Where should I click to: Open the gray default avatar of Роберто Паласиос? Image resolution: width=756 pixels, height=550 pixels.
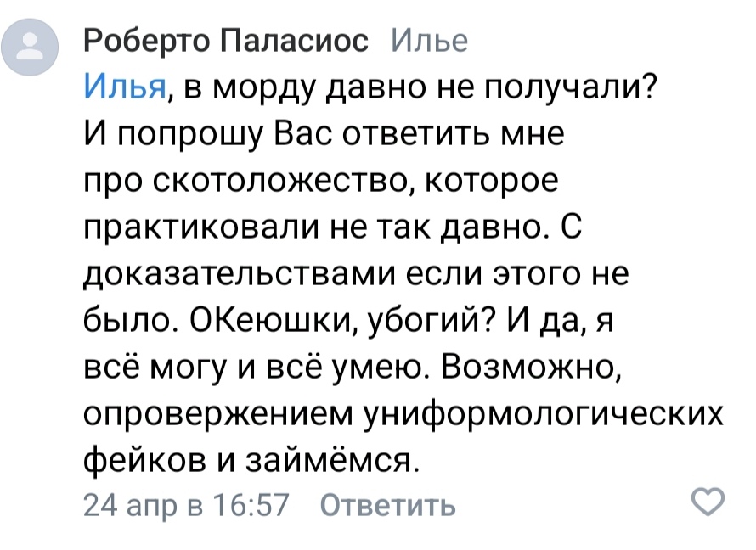[x=30, y=48]
